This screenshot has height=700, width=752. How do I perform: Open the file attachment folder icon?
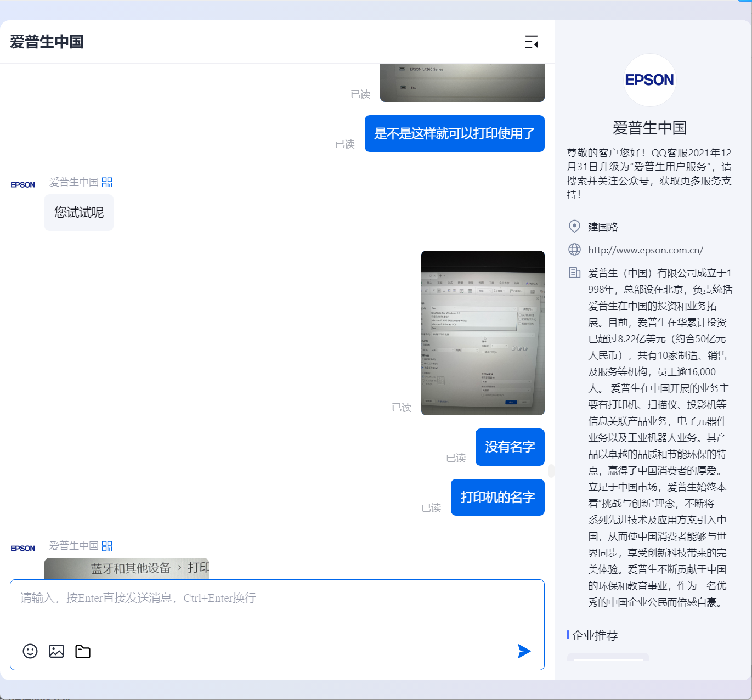(x=83, y=651)
